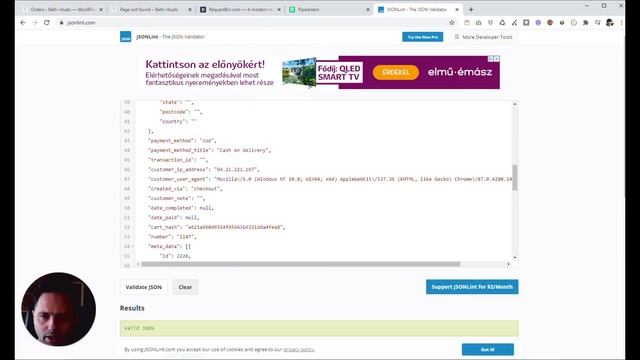Click the recycle-triangle extension icon
This screenshot has width=640, height=360.
[x=502, y=23]
